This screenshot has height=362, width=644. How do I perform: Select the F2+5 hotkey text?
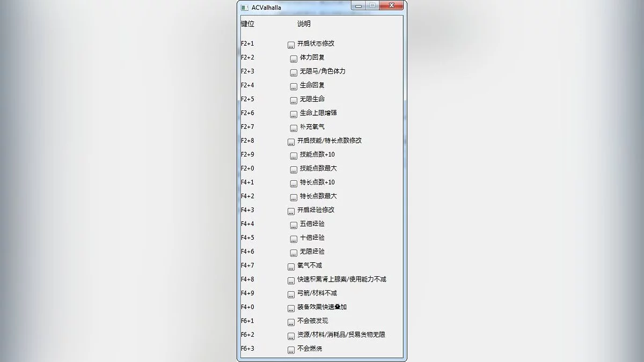247,99
